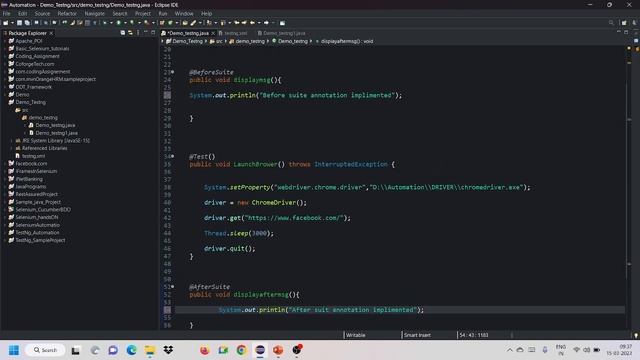Select Basic_Selenium_tutorials project
640x360 pixels.
[42, 49]
